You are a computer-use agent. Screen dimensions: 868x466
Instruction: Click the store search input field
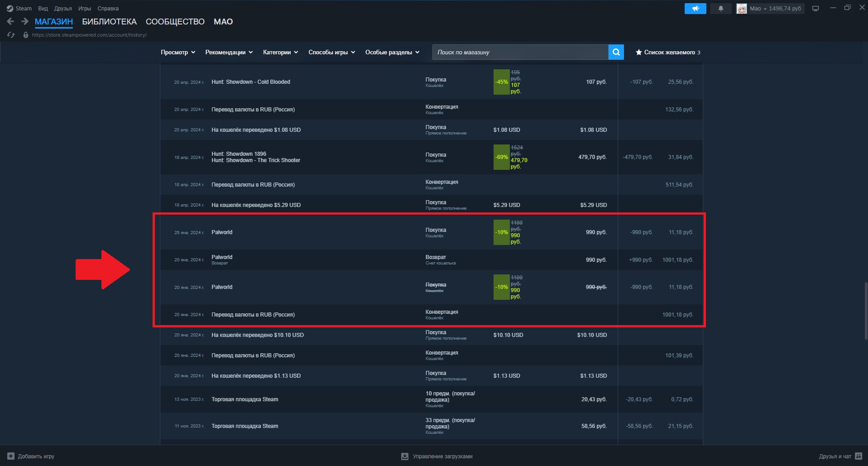click(x=520, y=52)
